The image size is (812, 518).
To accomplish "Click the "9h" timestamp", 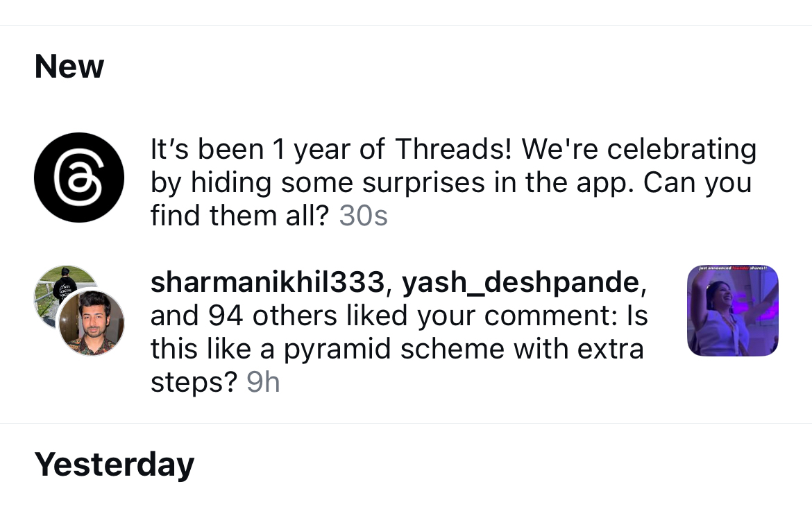I will point(263,382).
